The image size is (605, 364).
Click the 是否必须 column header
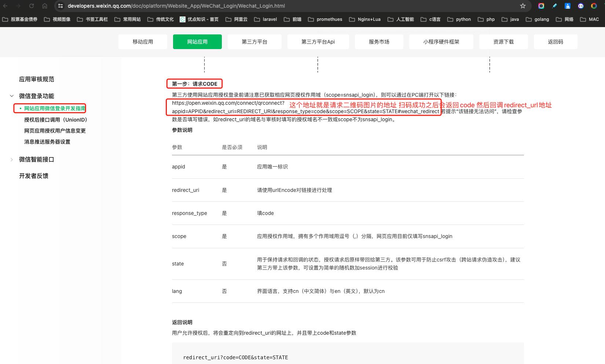pyautogui.click(x=232, y=147)
